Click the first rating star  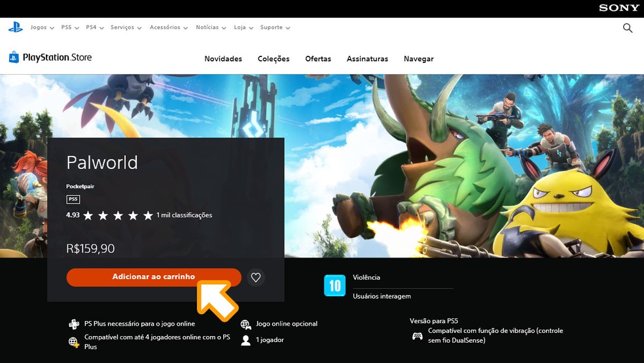click(x=88, y=216)
